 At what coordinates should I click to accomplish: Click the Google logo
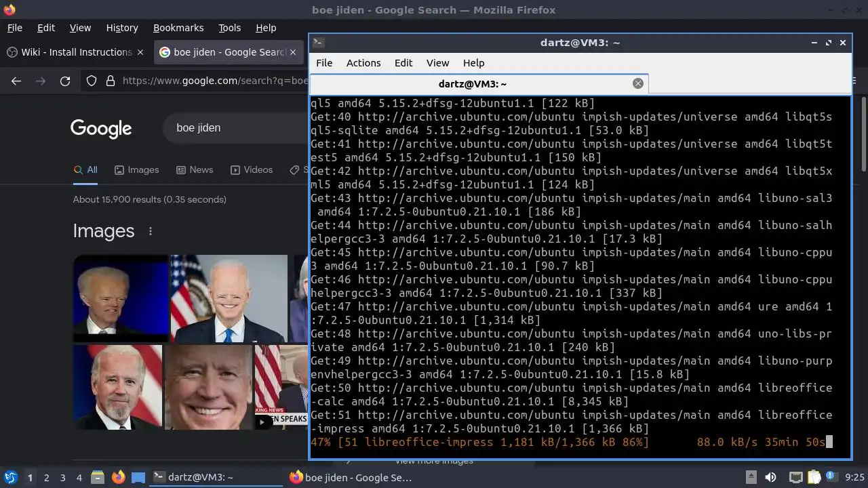tap(101, 128)
